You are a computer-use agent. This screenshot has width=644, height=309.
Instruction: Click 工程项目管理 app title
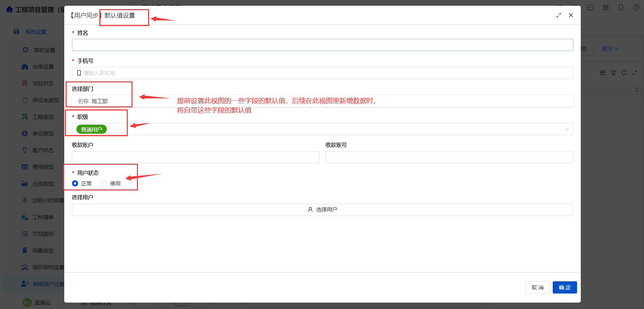pos(40,9)
